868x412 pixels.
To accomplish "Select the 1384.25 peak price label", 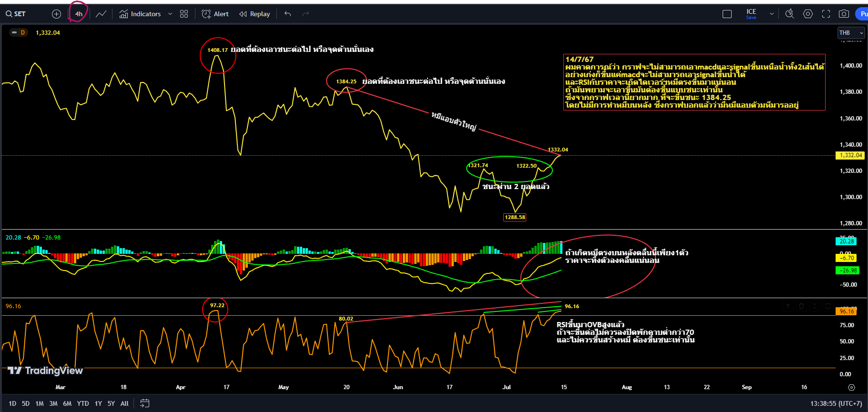I will [346, 81].
